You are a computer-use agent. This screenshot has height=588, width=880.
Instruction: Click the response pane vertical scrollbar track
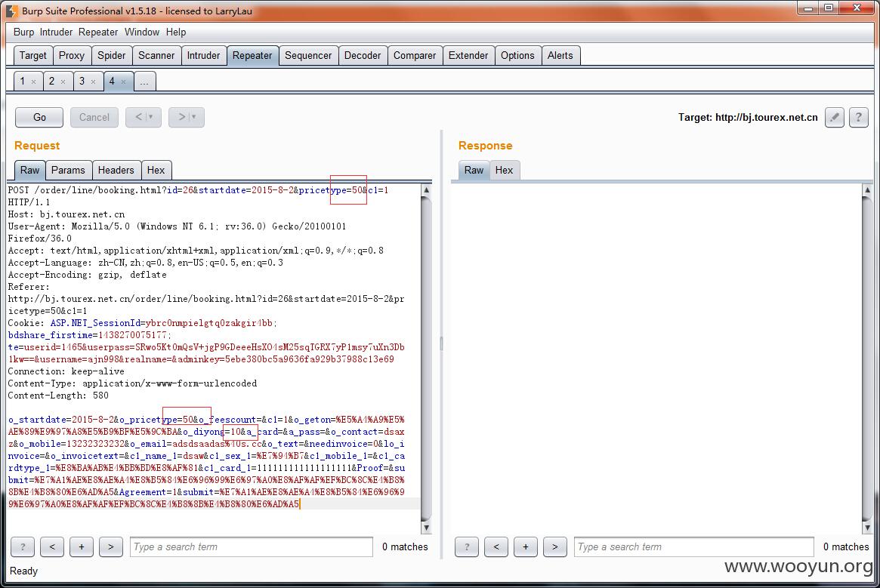pyautogui.click(x=867, y=359)
